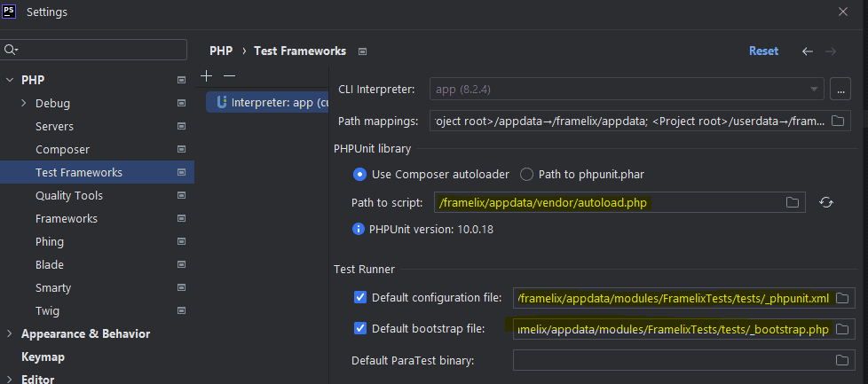Click the project icon on the PHP row
The width and height of the screenshot is (868, 384).
181,80
